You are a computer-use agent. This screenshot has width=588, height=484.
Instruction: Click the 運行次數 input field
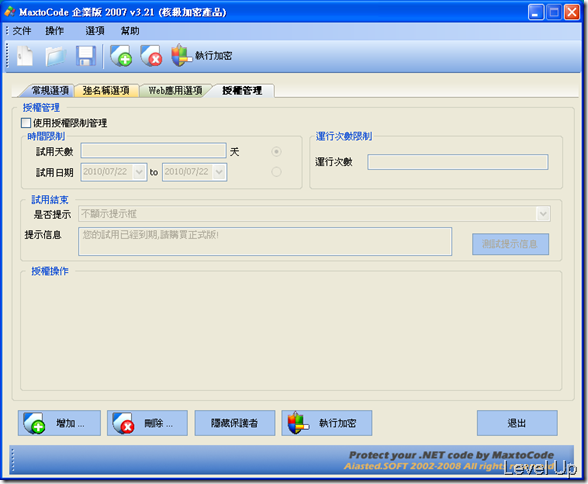coord(458,162)
